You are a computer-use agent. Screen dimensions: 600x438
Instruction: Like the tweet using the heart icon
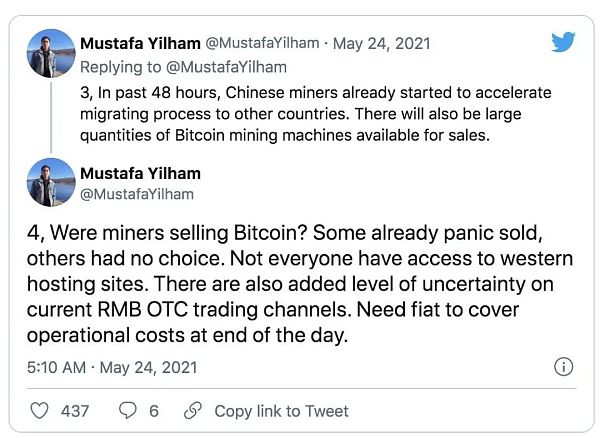40,410
